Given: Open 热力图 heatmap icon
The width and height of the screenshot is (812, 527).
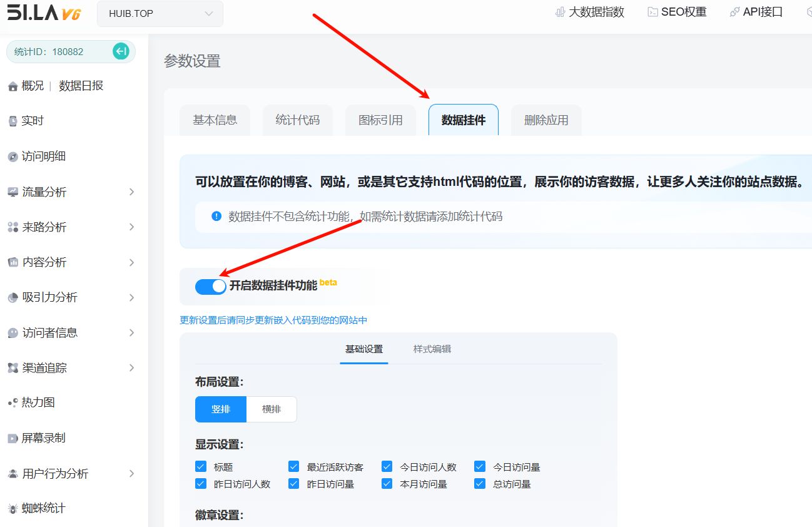Looking at the screenshot, I should coord(13,403).
